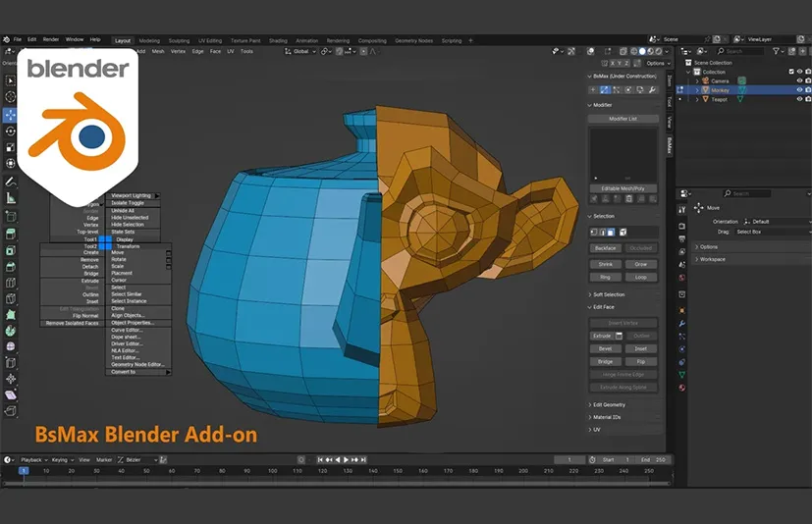The image size is (812, 524).
Task: Click the Inset button in Edit Face
Action: 640,349
